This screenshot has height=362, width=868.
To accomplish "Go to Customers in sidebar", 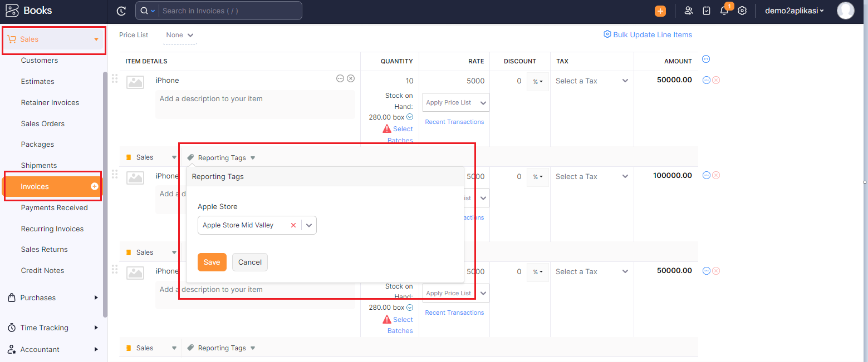I will click(40, 61).
